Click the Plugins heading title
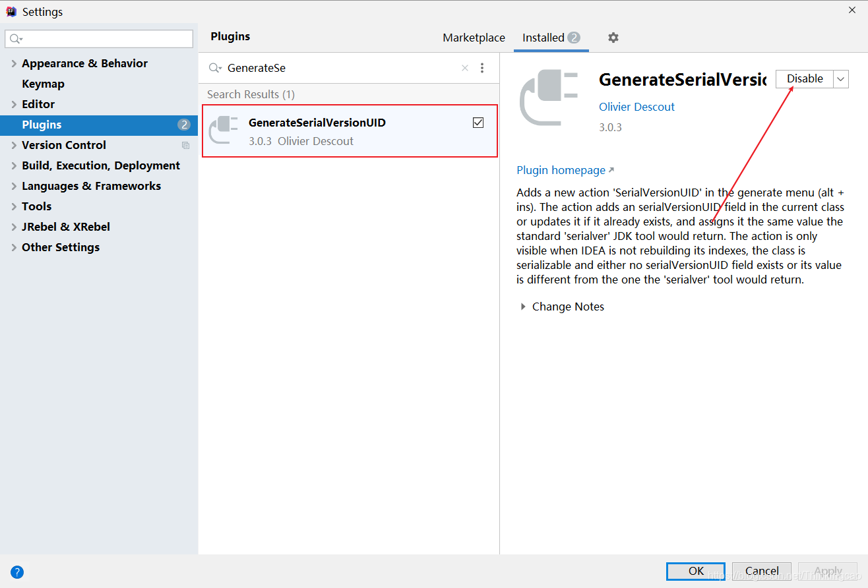Image resolution: width=868 pixels, height=588 pixels. (230, 36)
